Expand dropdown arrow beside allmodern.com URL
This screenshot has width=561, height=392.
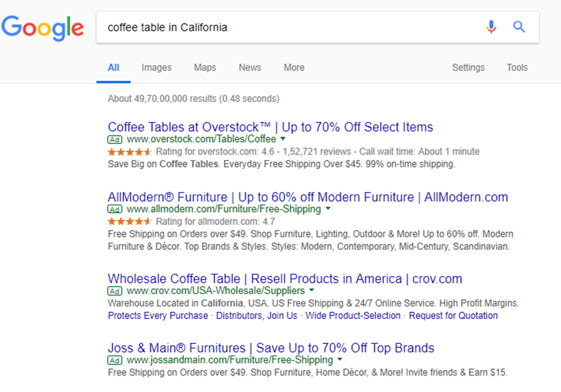(328, 208)
